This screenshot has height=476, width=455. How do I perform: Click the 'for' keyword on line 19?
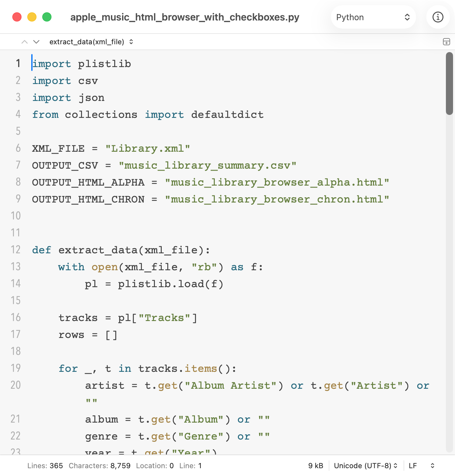68,369
